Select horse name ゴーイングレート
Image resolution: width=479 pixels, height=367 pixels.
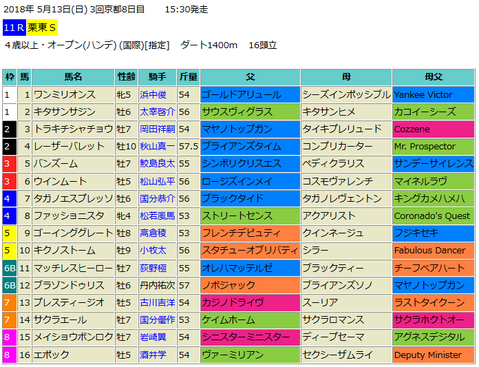tap(73, 233)
